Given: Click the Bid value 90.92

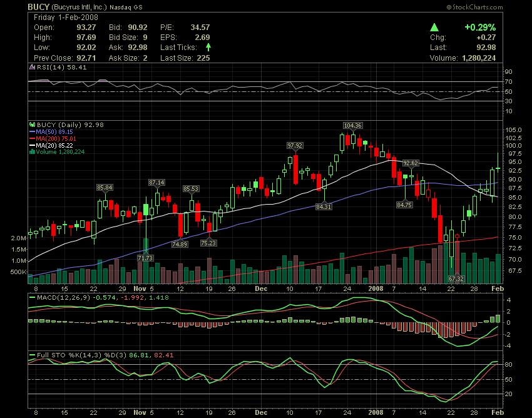Looking at the screenshot, I should (138, 28).
